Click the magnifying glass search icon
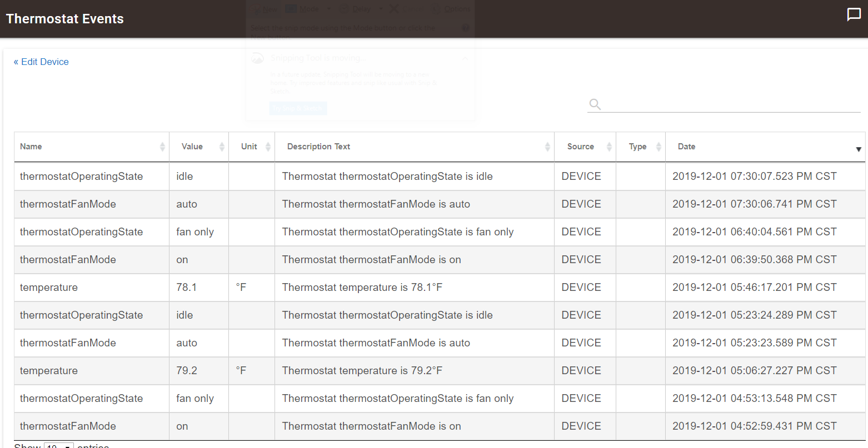The width and height of the screenshot is (868, 448). [x=595, y=104]
